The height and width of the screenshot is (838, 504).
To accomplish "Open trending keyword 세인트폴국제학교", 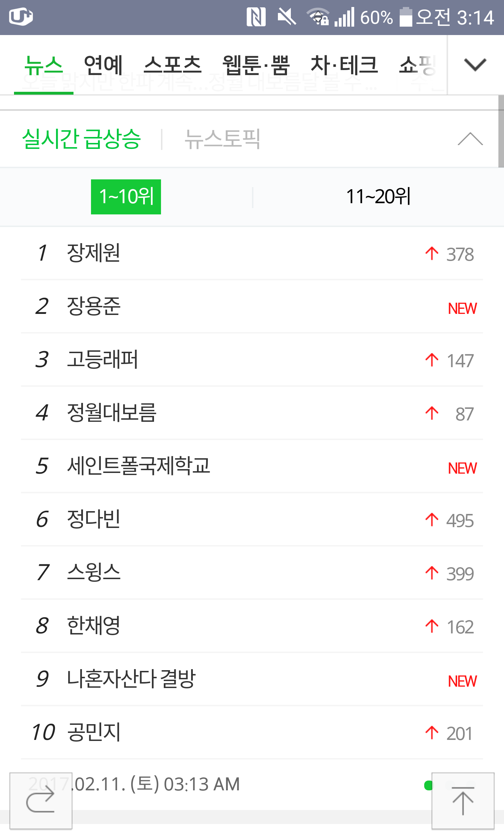I will pyautogui.click(x=139, y=466).
